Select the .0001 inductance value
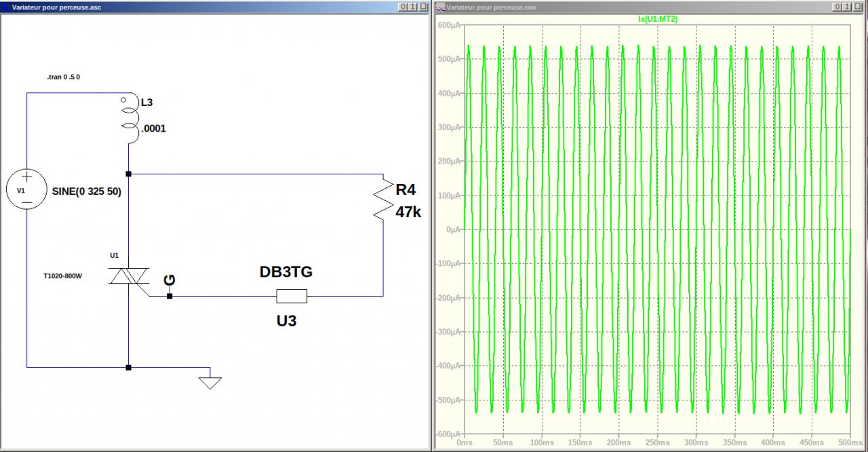The image size is (868, 452). 153,128
